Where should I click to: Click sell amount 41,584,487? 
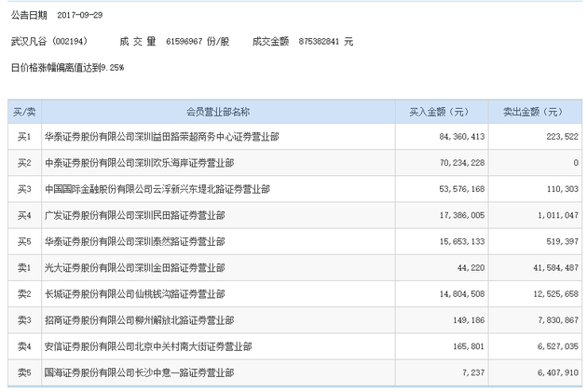[556, 268]
